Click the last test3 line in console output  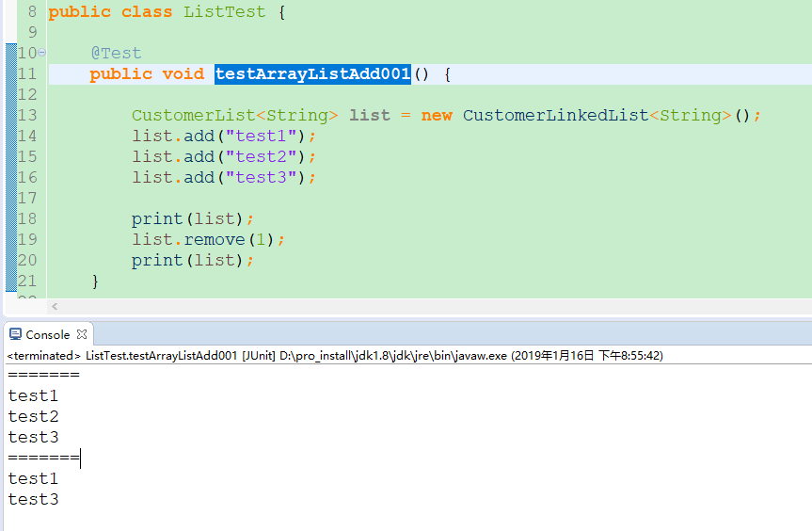(x=33, y=499)
